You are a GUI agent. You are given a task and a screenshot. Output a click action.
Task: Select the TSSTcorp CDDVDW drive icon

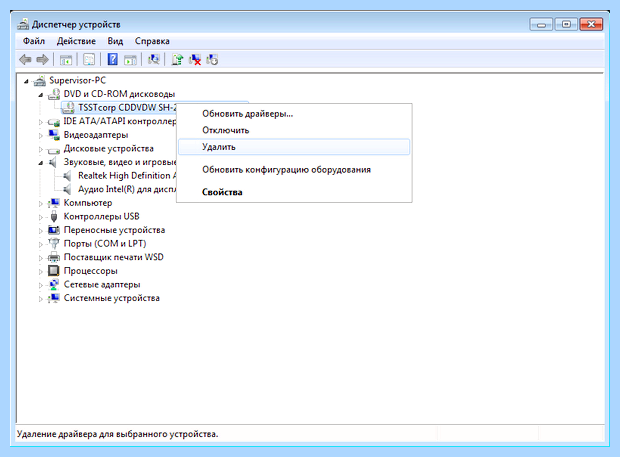click(x=68, y=108)
